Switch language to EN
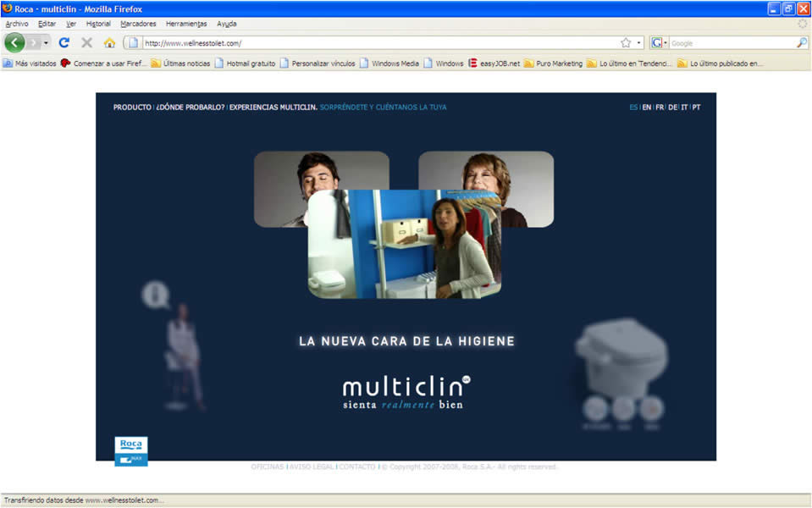The width and height of the screenshot is (812, 508). 646,108
